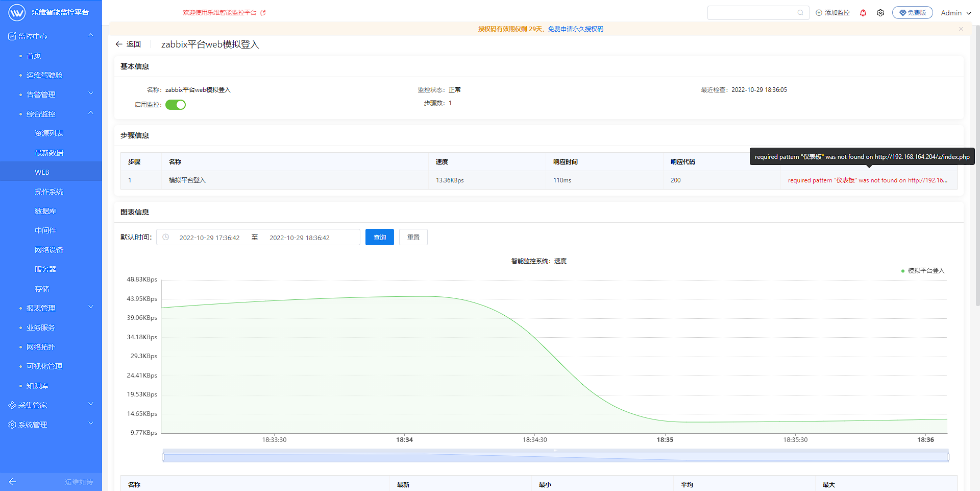Open the settings gear in the top bar
Viewport: 980px width, 491px height.
point(880,13)
